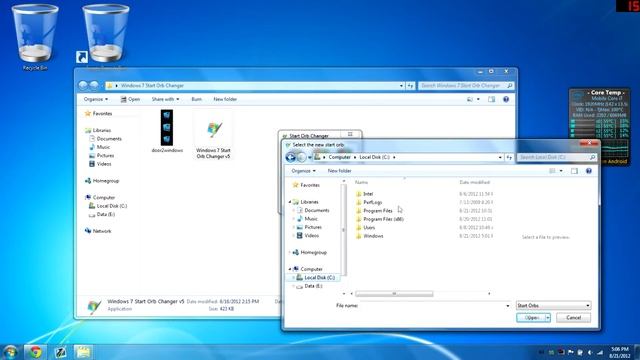Open Organize dropdown in Explorer window

[x=96, y=99]
